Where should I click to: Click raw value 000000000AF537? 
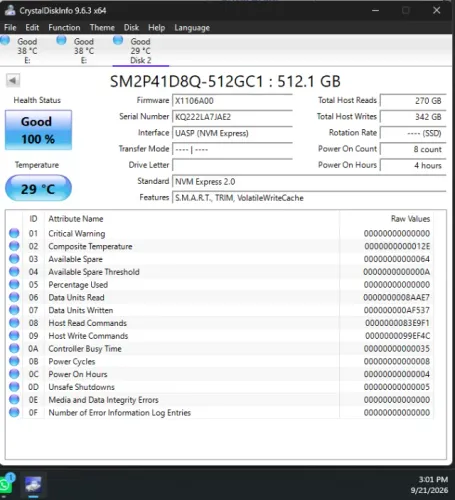click(x=397, y=310)
